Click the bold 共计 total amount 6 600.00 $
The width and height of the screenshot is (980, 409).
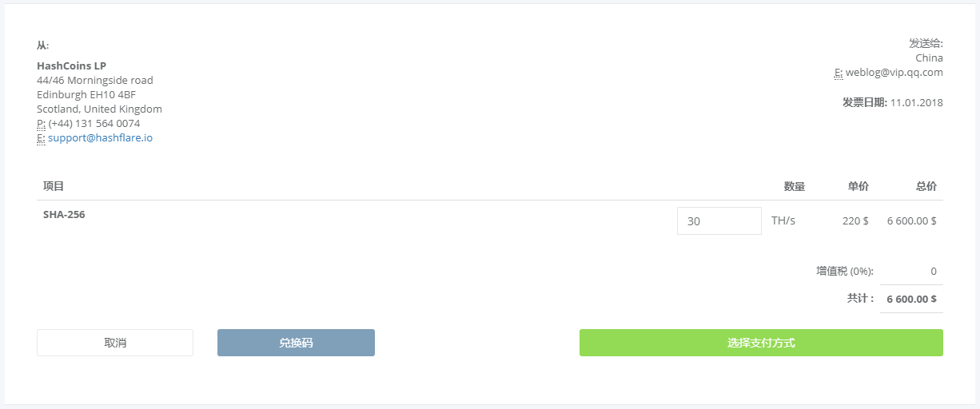[912, 299]
